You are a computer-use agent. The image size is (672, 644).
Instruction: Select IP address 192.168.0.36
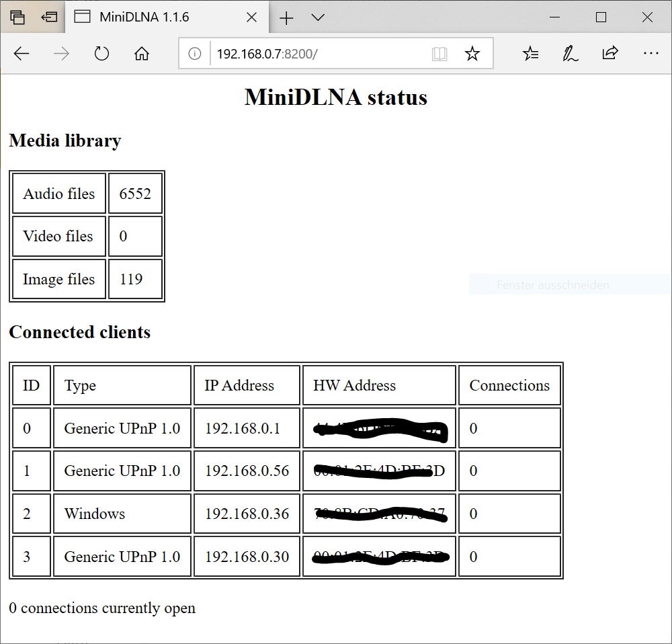coord(247,514)
